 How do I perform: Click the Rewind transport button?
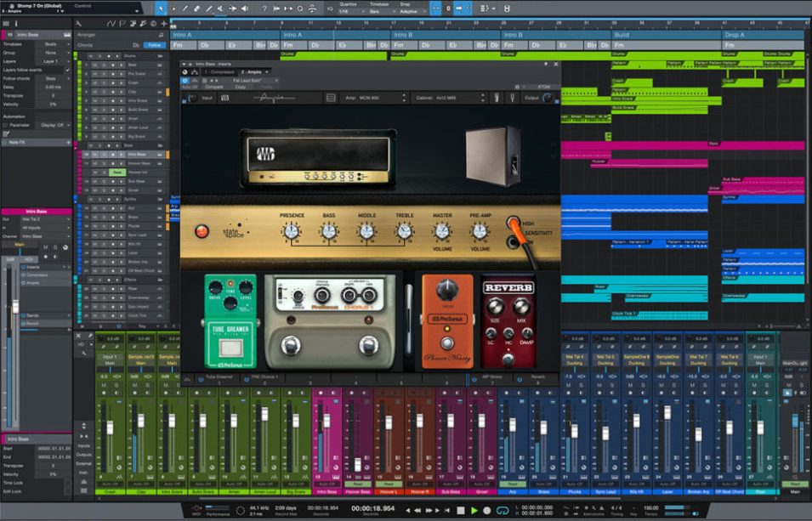[x=417, y=510]
